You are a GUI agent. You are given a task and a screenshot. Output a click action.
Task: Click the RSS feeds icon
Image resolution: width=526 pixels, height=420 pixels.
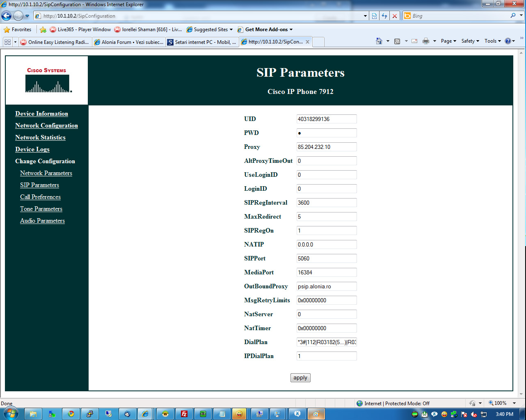[397, 41]
